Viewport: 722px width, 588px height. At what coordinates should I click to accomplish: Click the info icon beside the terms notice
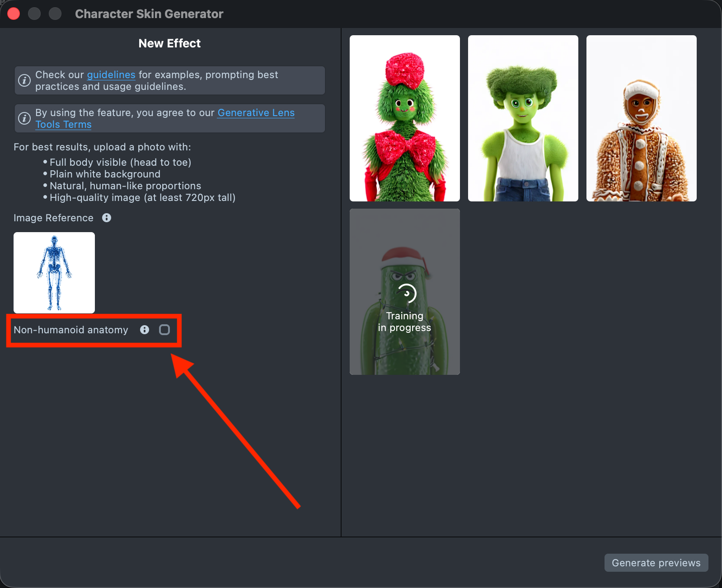click(24, 118)
